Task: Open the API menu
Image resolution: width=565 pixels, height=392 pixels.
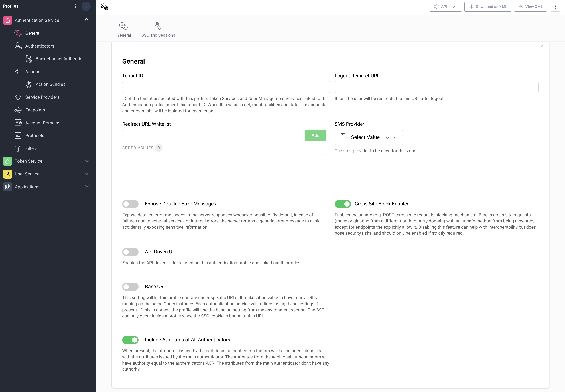Action: [445, 6]
